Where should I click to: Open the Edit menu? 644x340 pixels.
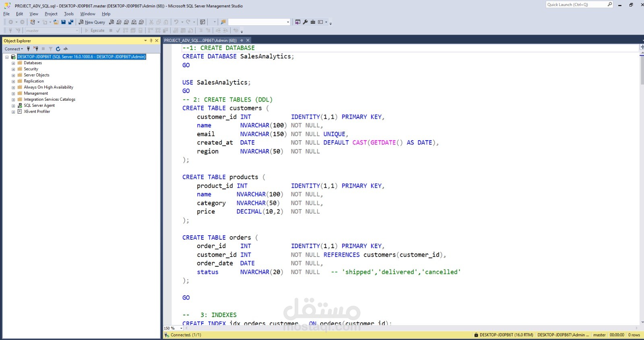click(19, 14)
